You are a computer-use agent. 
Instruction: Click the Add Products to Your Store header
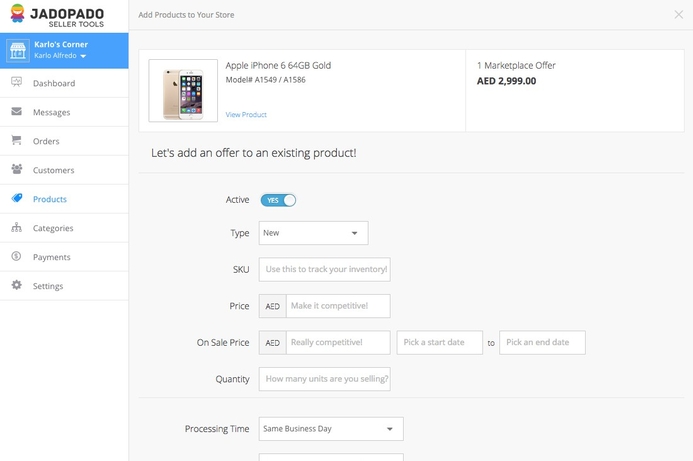(x=186, y=15)
